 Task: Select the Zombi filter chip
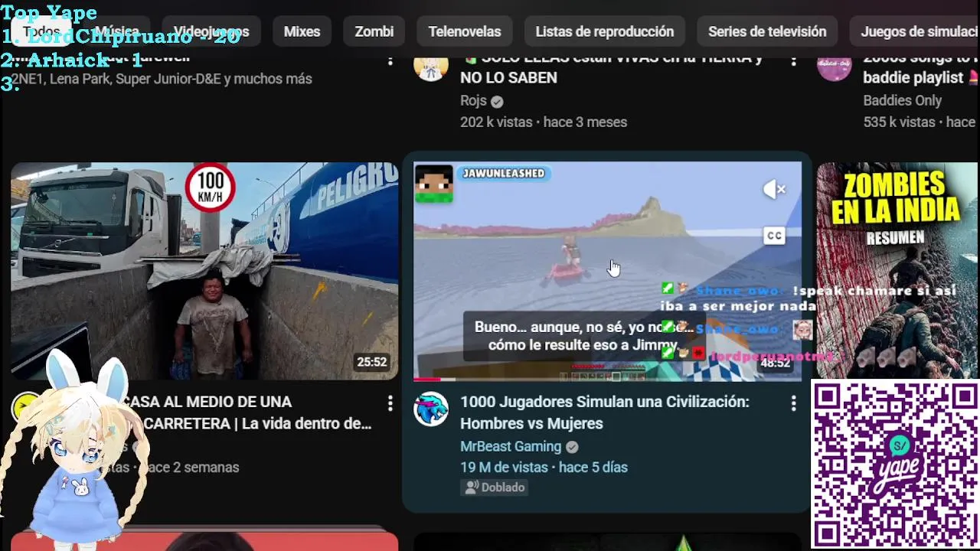click(374, 31)
